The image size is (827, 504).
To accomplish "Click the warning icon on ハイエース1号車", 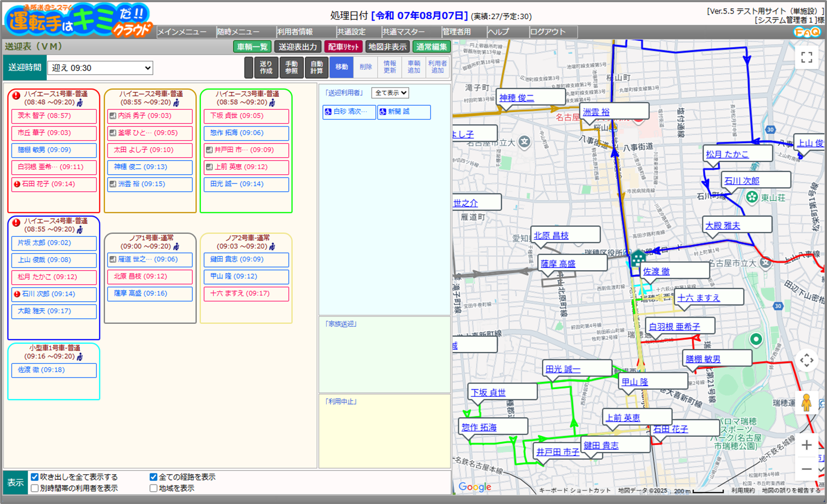I will [17, 95].
